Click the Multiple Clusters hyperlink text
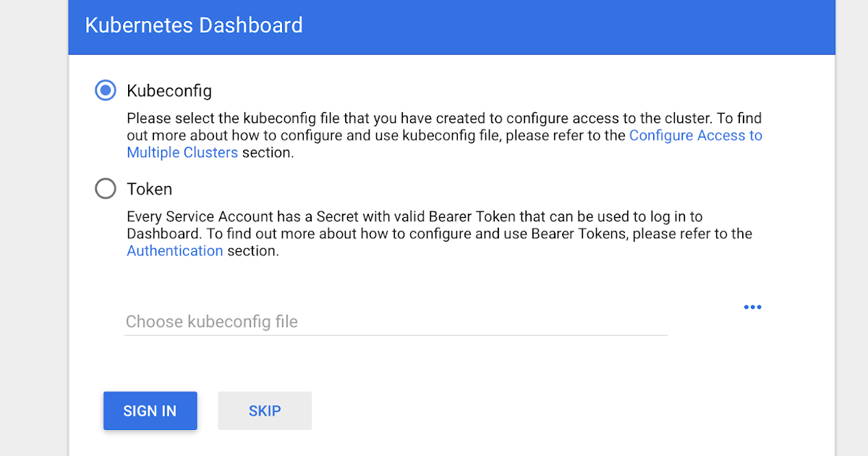The height and width of the screenshot is (456, 868). 182,152
